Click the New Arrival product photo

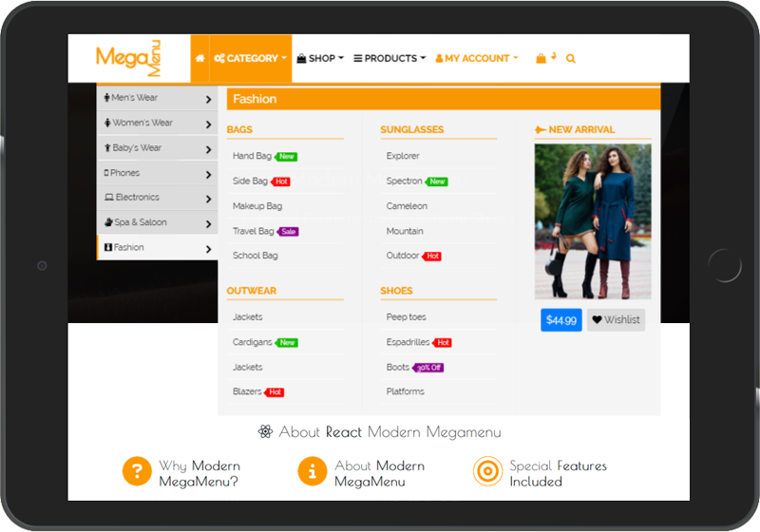coord(593,221)
